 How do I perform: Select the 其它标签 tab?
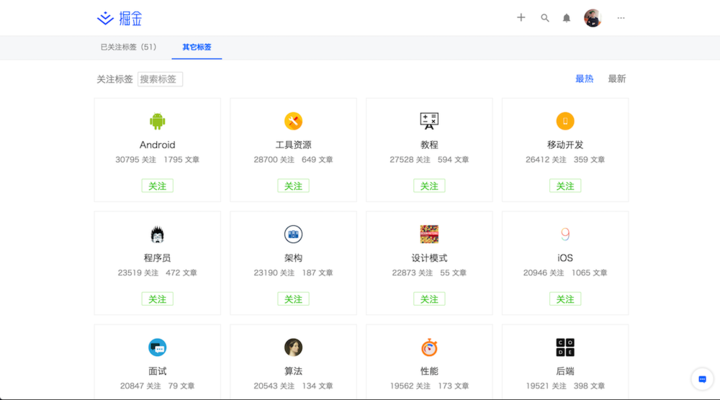pyautogui.click(x=197, y=47)
